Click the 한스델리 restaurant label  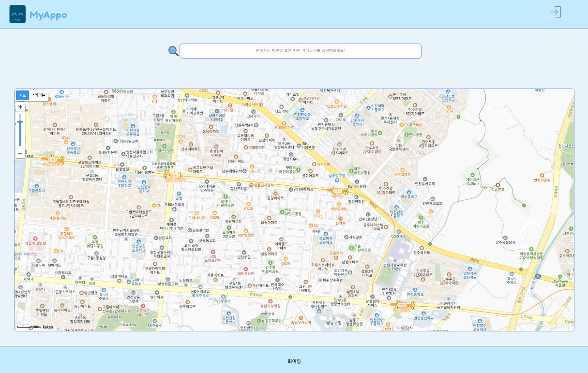[x=49, y=104]
